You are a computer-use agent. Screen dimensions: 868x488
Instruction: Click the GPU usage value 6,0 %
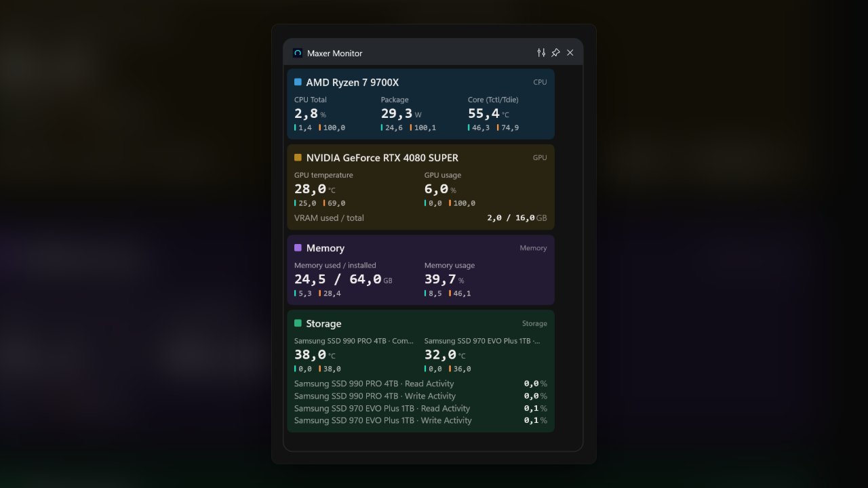tap(440, 189)
